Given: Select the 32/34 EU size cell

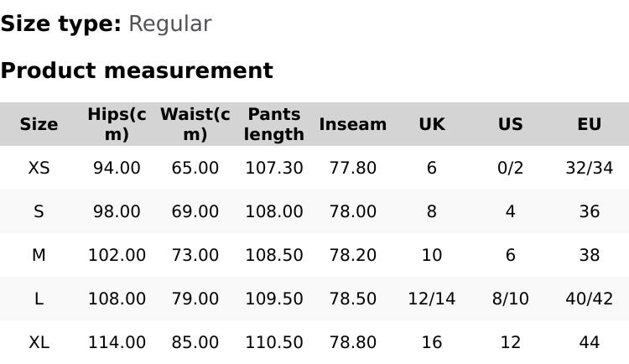Looking at the screenshot, I should tap(589, 168).
